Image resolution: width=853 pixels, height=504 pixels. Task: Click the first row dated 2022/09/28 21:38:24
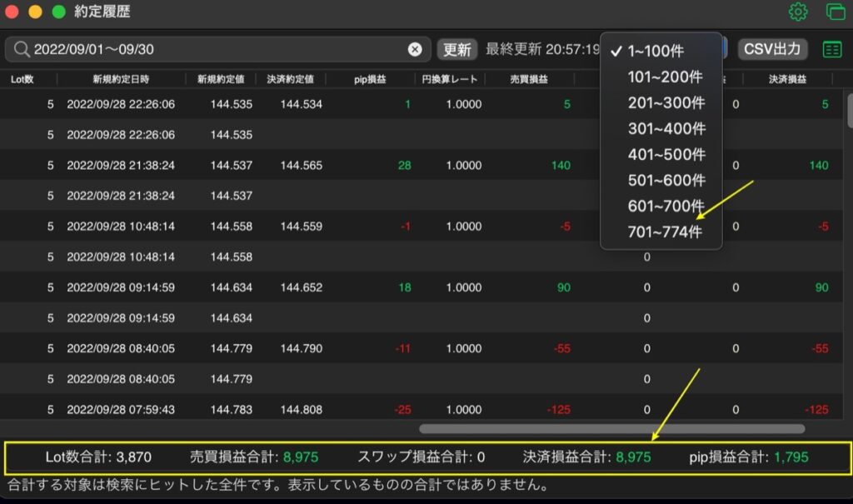click(x=423, y=165)
